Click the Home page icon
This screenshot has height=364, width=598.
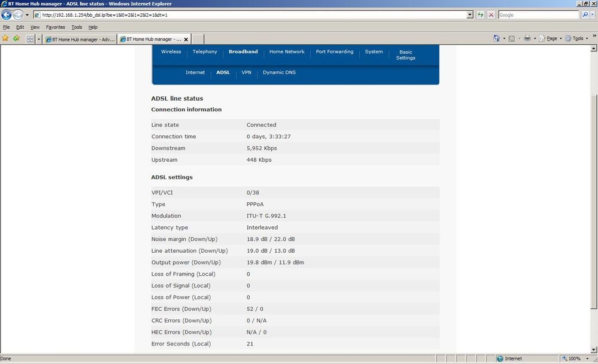(496, 38)
